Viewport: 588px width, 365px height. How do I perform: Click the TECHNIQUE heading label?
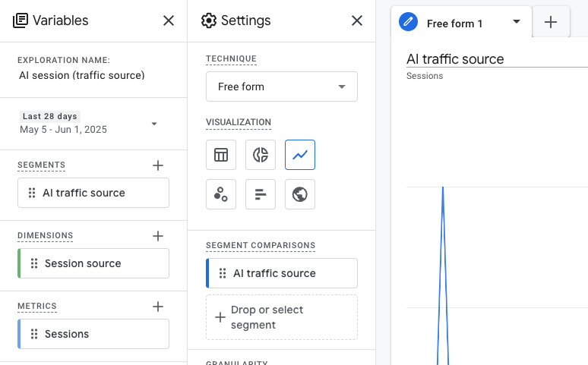coord(231,59)
